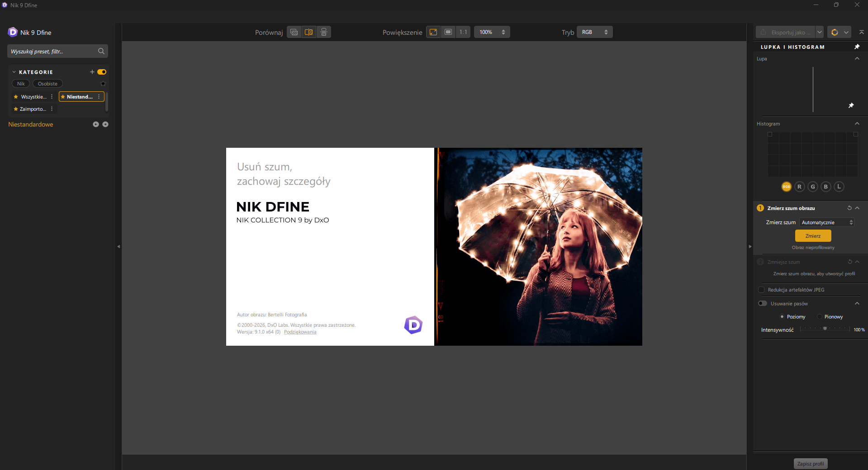Screen dimensions: 868x470
Task: Toggle the Kategorie switch
Action: 102,72
